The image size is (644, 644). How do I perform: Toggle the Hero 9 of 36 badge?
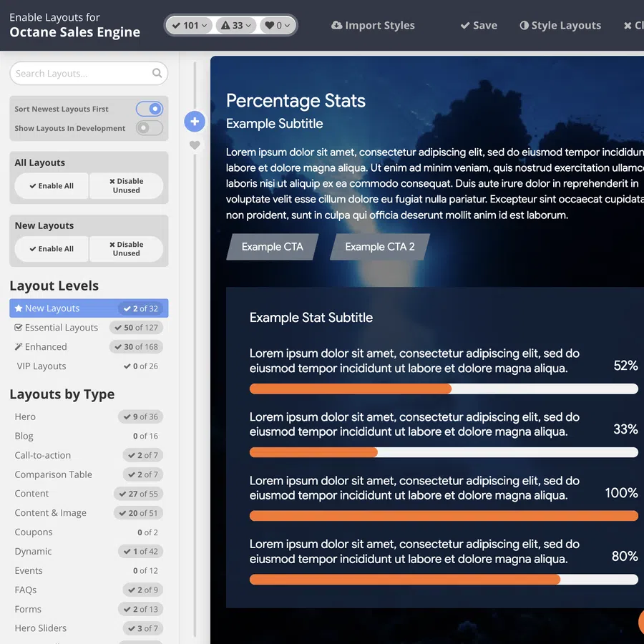coord(140,416)
